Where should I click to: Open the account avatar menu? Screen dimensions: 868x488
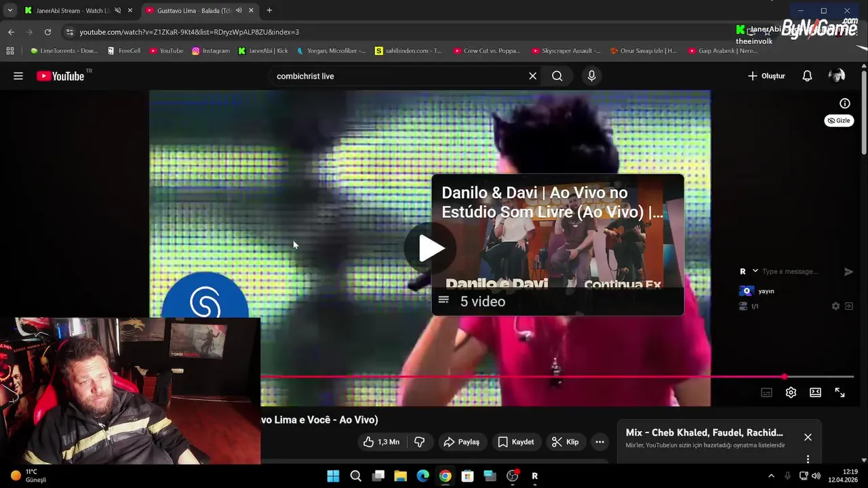[x=837, y=76]
